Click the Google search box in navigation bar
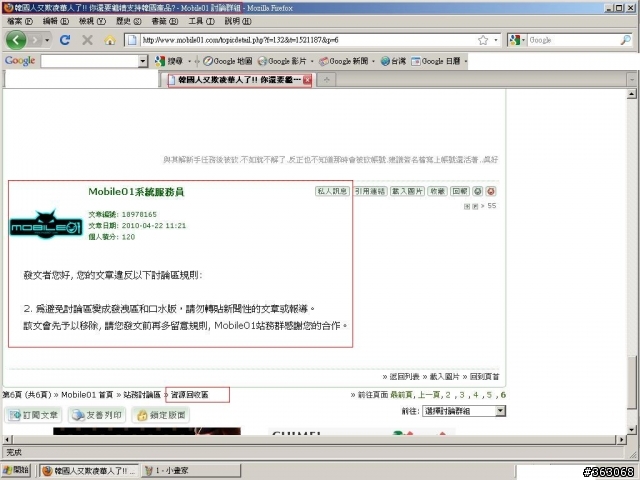Image resolution: width=640 pixels, height=480 pixels. (x=573, y=40)
